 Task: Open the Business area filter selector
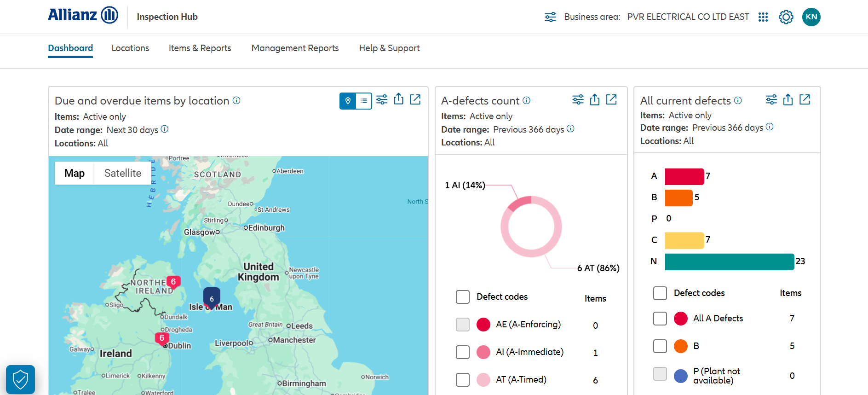click(x=550, y=17)
